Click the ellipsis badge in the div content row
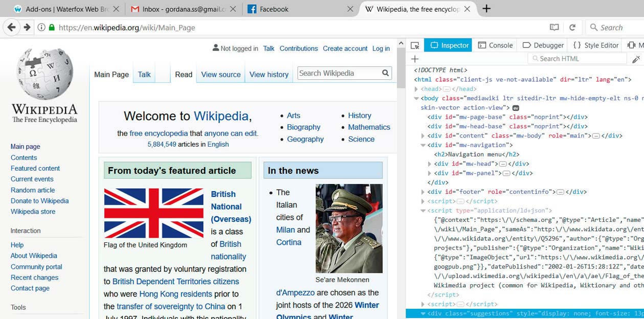 coord(596,136)
